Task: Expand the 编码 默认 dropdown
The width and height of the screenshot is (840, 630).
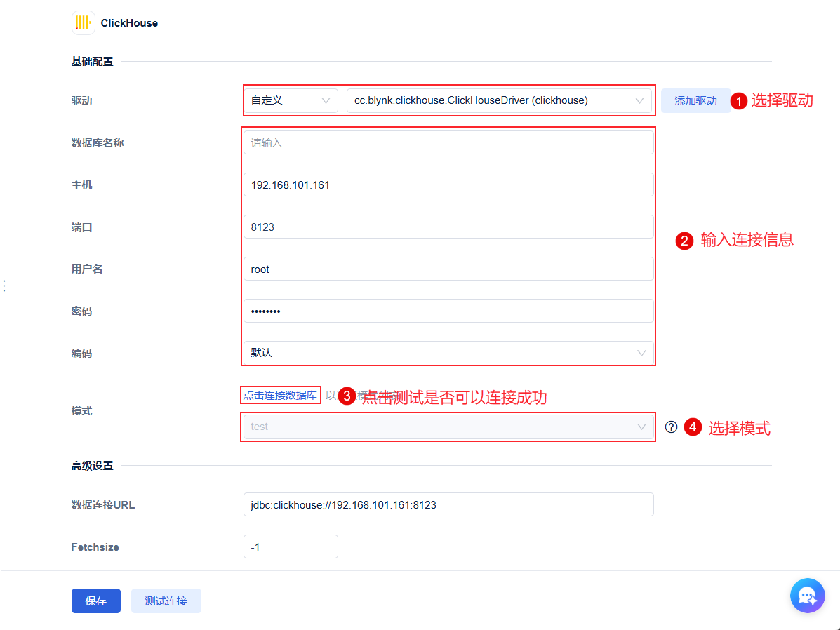Action: click(x=448, y=353)
